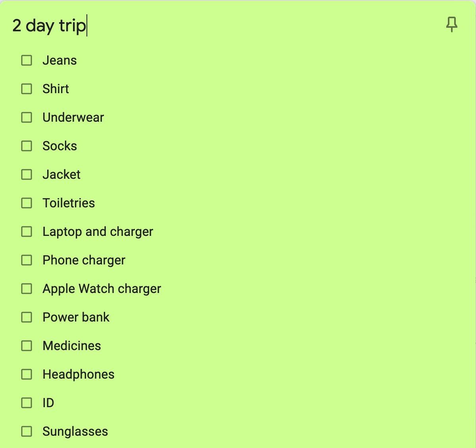This screenshot has width=476, height=448.
Task: Tick the Laptop and charger checkbox
Action: point(27,232)
